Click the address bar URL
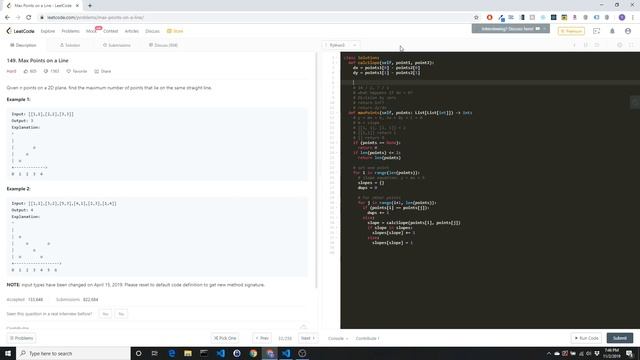Screen dimensions: 640x360 [x=95, y=18]
